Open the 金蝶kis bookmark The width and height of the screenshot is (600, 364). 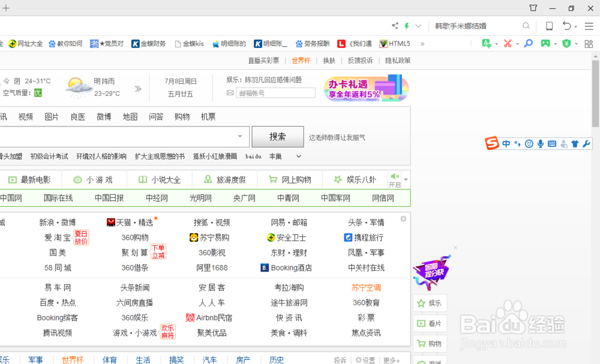tap(189, 44)
